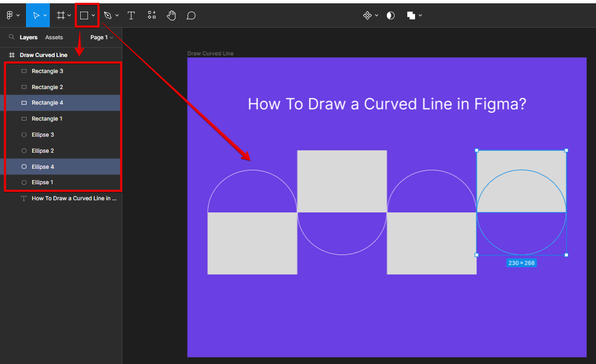
Task: Open the Resources components tool
Action: 152,15
